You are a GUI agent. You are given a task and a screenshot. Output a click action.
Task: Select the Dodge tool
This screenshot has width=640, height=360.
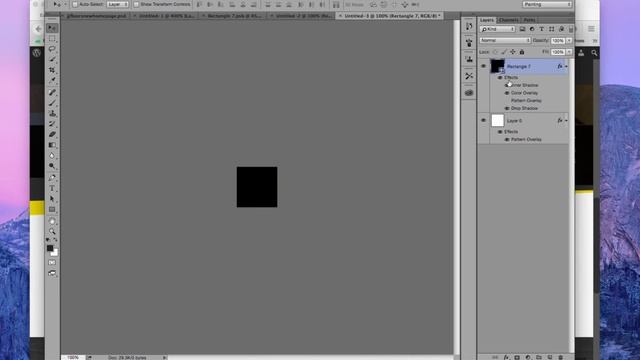pyautogui.click(x=52, y=166)
